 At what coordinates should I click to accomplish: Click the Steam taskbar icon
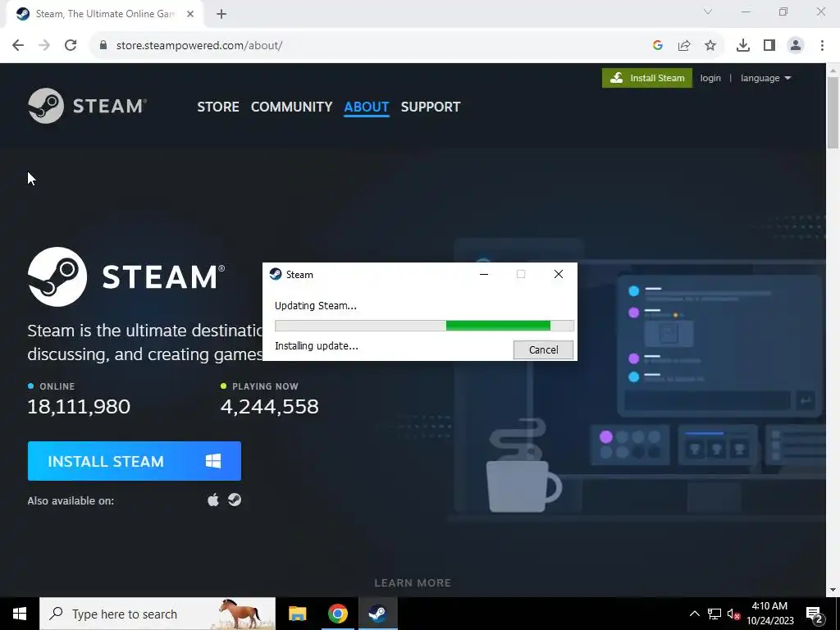click(x=377, y=614)
